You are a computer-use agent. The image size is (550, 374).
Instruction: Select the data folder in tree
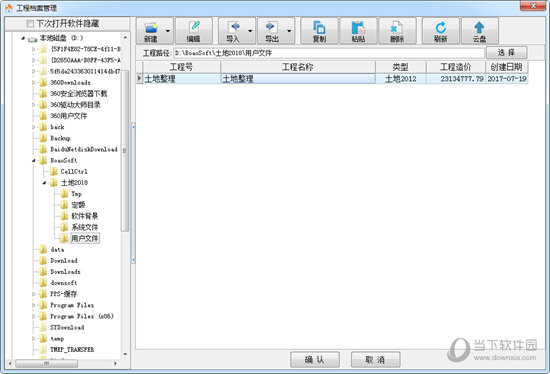coord(57,249)
